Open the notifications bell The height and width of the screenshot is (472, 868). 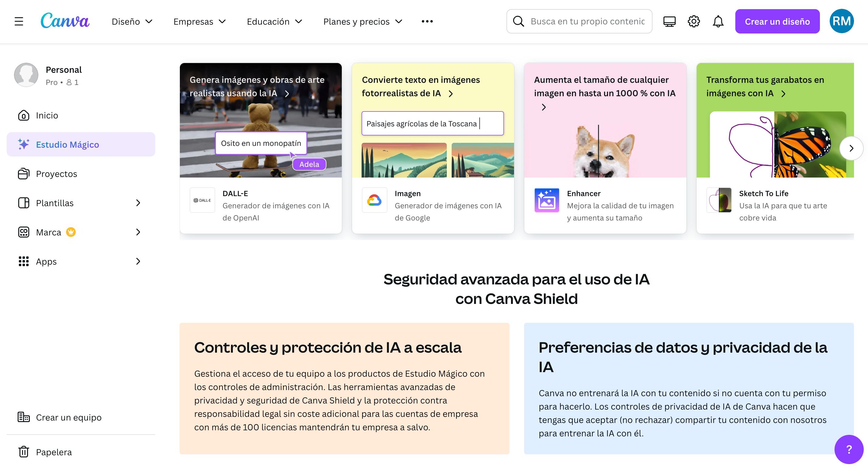(x=718, y=22)
